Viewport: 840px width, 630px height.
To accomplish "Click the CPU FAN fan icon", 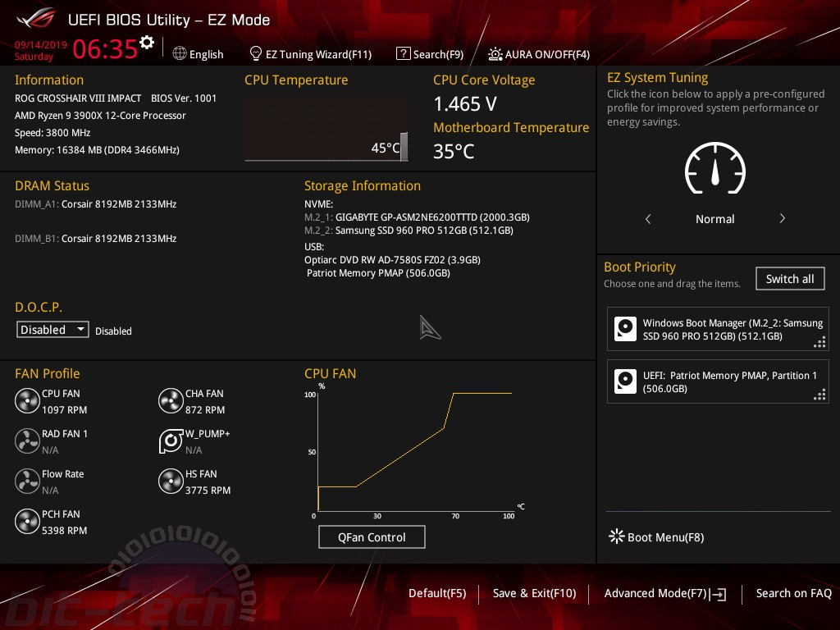I will click(x=27, y=400).
